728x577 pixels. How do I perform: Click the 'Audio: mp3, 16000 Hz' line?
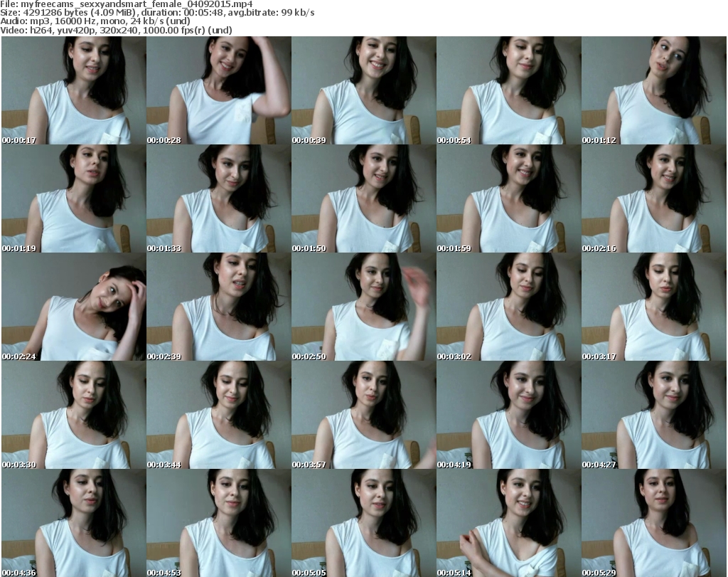[95, 21]
